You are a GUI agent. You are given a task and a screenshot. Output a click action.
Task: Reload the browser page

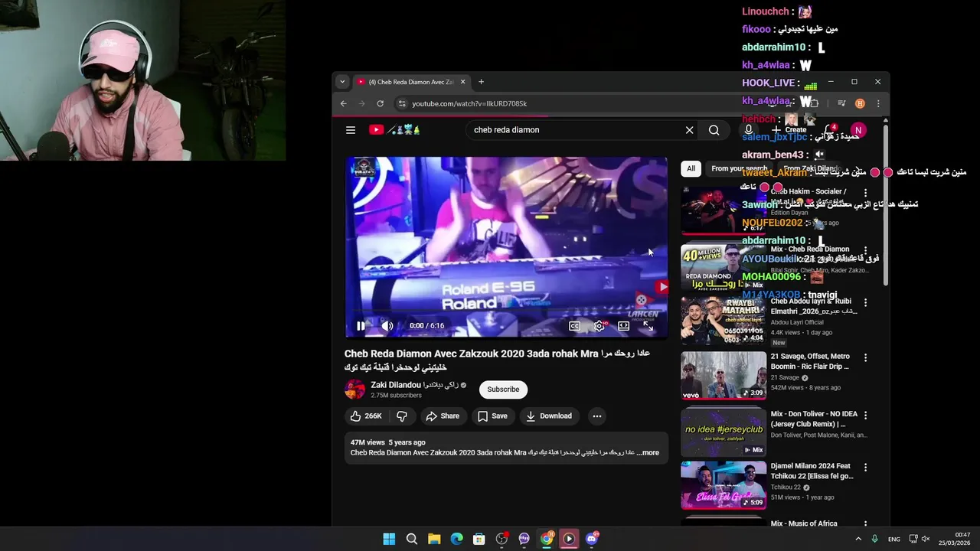tap(380, 103)
